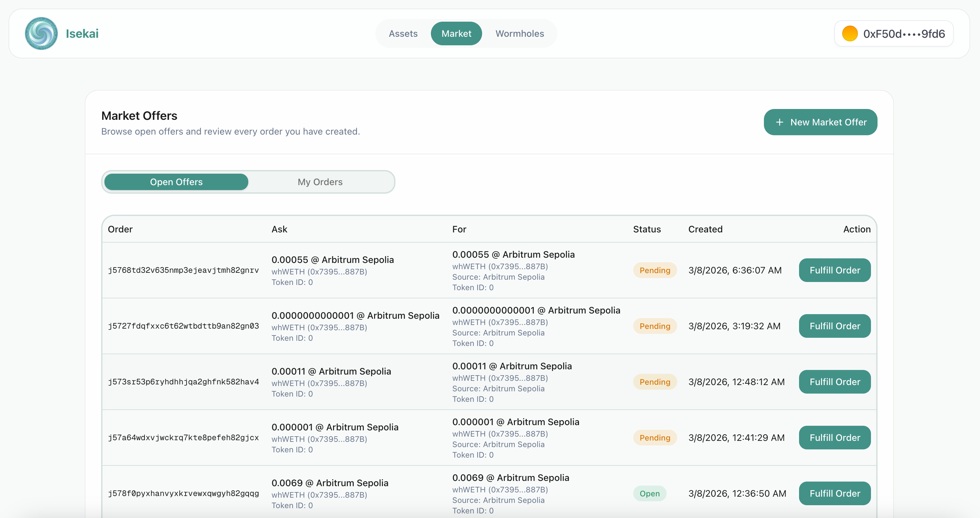Click the Isekai swirl logo icon
Image resolution: width=980 pixels, height=518 pixels.
point(41,33)
